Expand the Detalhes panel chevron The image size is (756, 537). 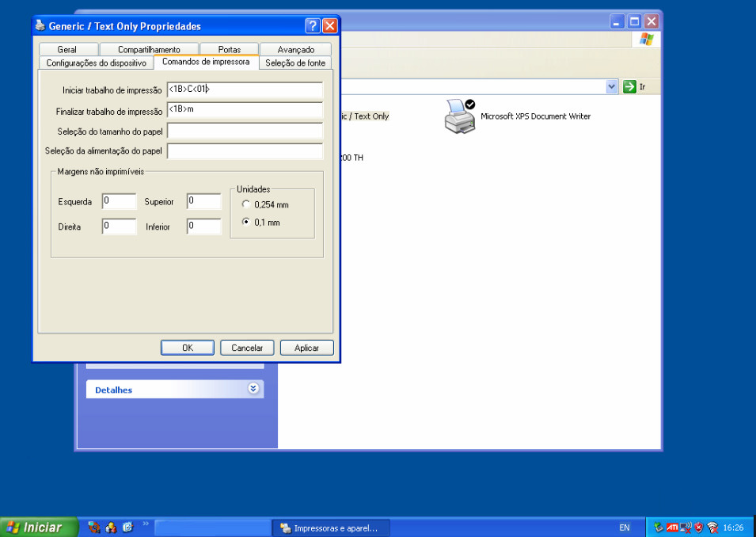(253, 389)
